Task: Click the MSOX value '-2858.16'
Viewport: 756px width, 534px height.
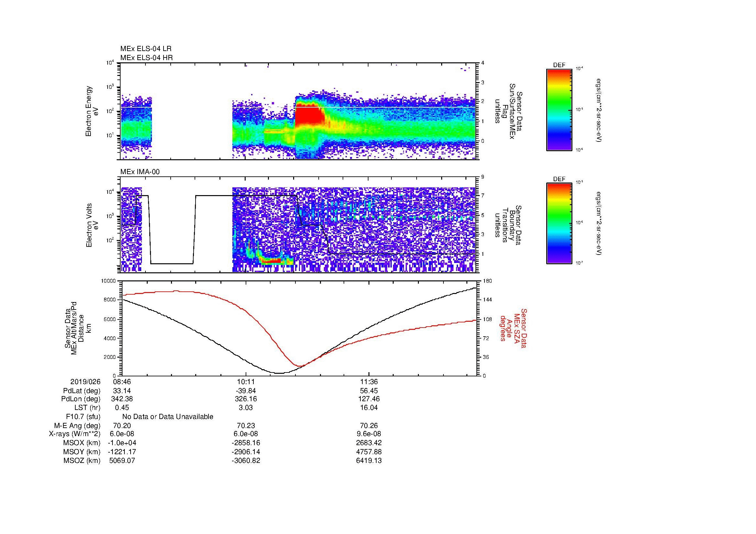Action: (246, 443)
